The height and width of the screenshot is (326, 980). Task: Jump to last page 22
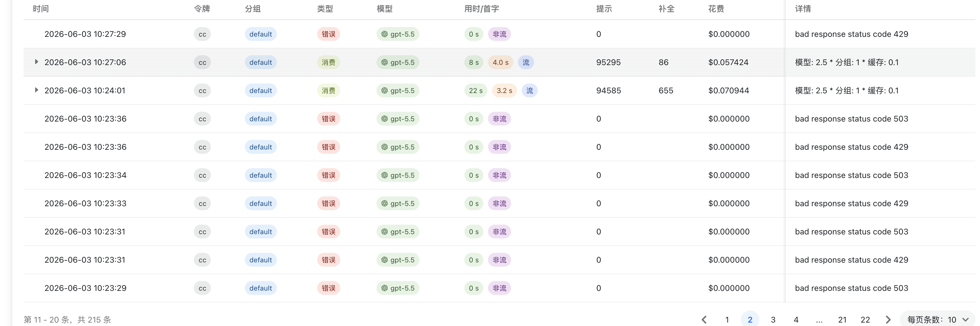(865, 320)
